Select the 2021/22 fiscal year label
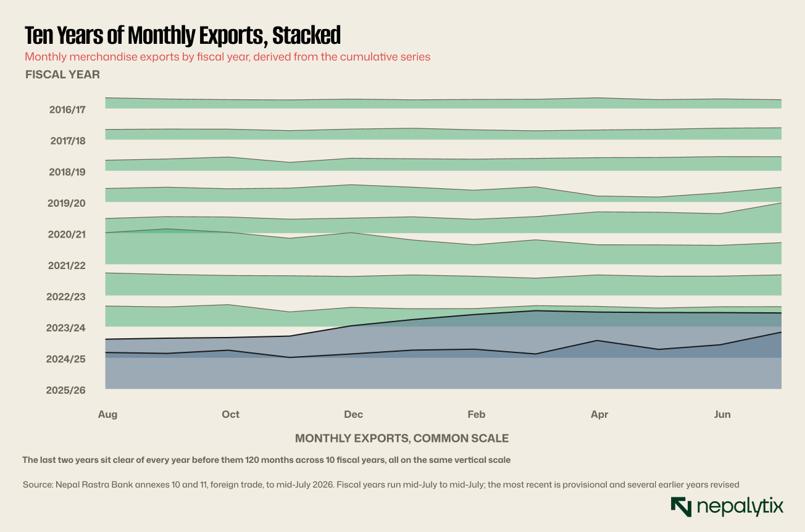 (x=67, y=265)
